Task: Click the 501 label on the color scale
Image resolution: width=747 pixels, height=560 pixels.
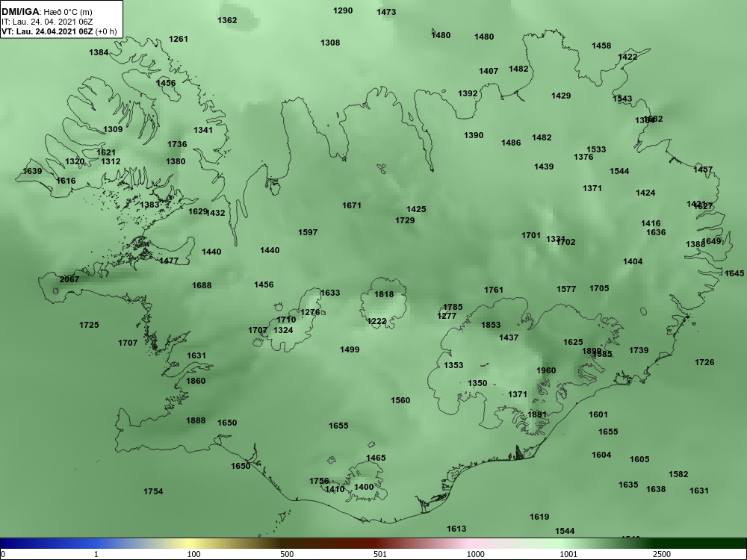Action: coord(379,554)
